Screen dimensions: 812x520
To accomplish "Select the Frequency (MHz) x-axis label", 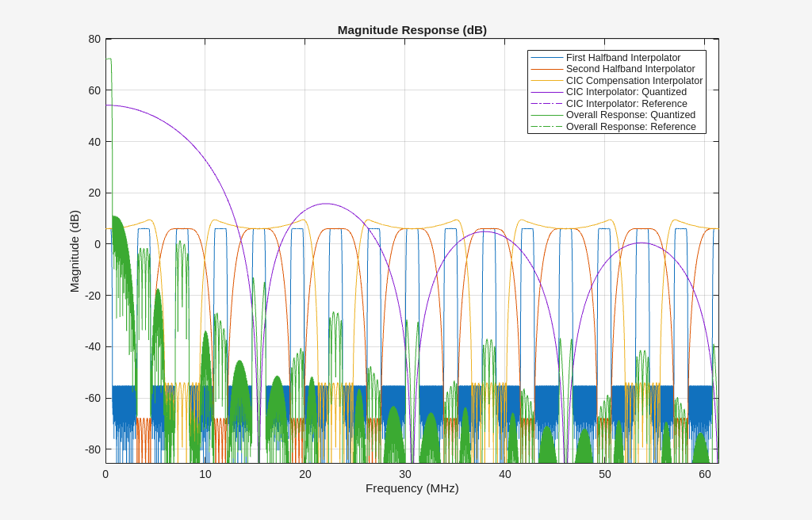I will [412, 488].
